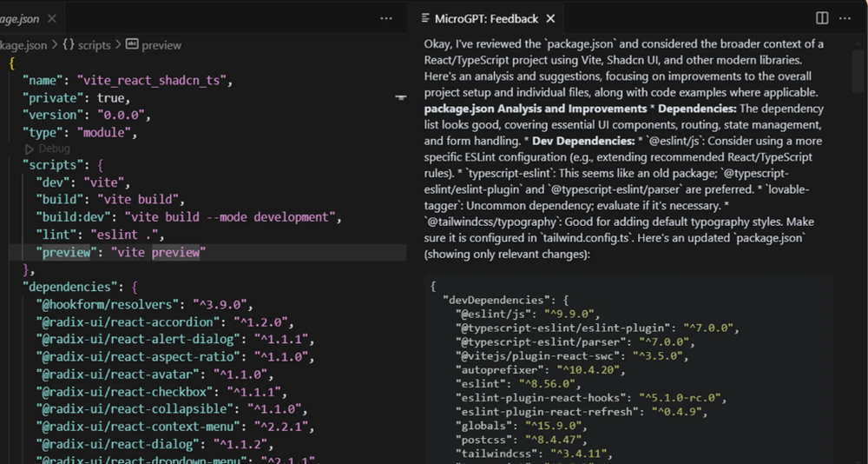Click the minimap marker beside private line

[401, 97]
